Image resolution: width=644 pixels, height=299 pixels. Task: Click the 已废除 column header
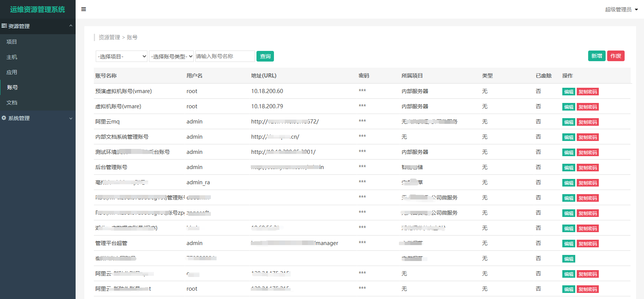(x=544, y=76)
